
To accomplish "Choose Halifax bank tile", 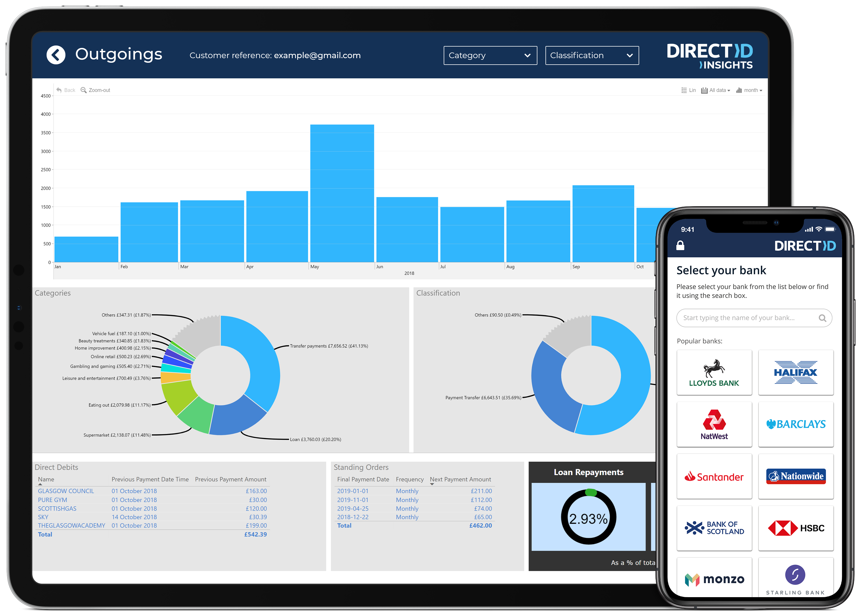I will coord(796,372).
